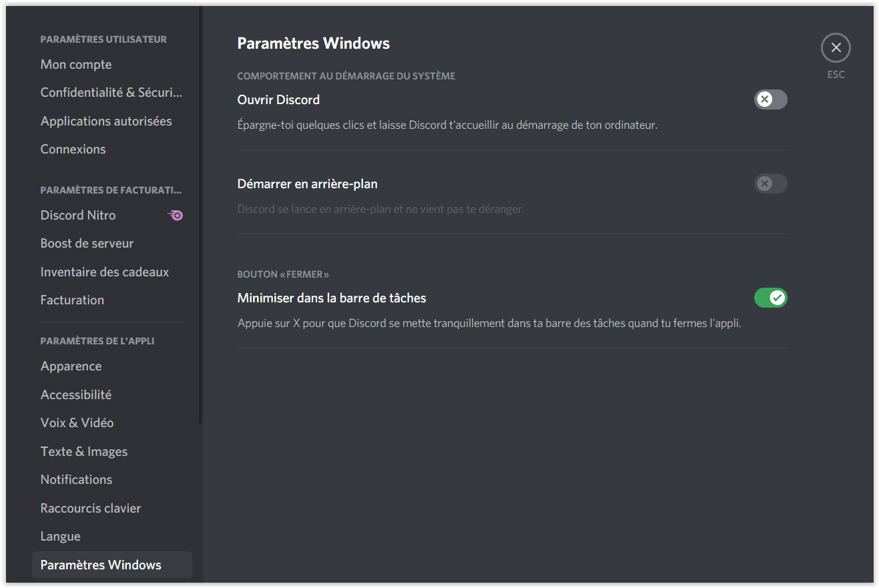Close settings with the ESC circle button
This screenshot has width=879, height=588.
click(x=836, y=48)
